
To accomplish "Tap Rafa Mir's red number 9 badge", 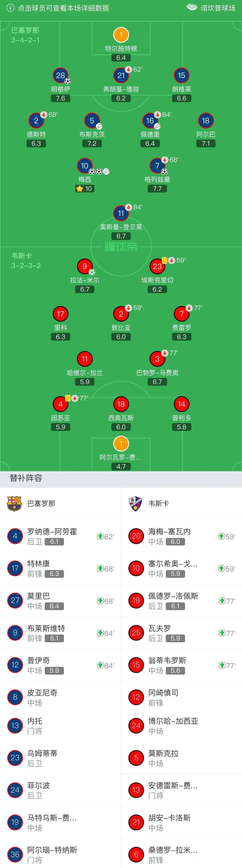I will [x=85, y=267].
